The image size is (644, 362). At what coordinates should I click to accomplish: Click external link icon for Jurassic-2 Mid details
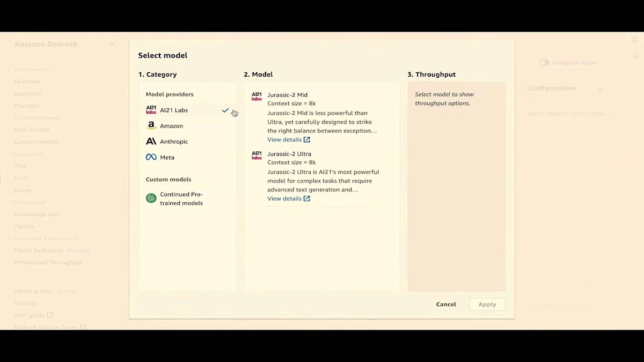coord(307,139)
